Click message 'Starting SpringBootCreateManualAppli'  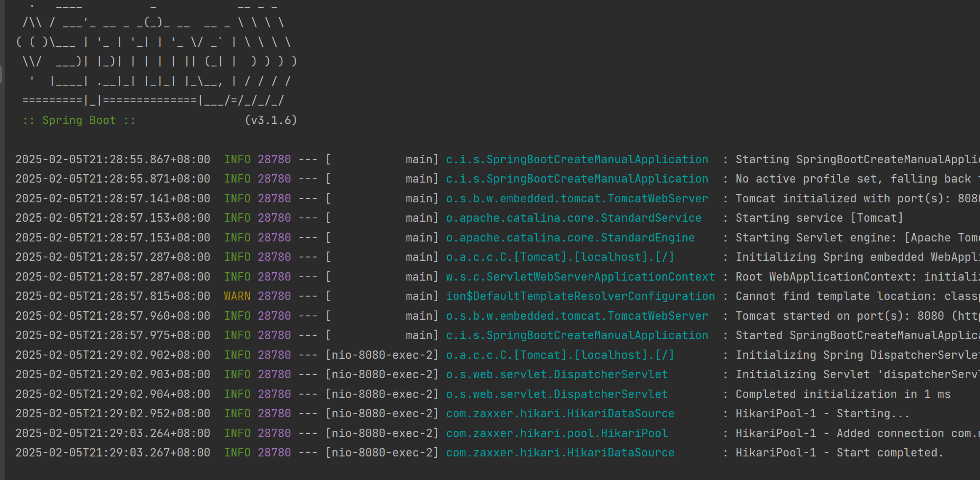858,159
